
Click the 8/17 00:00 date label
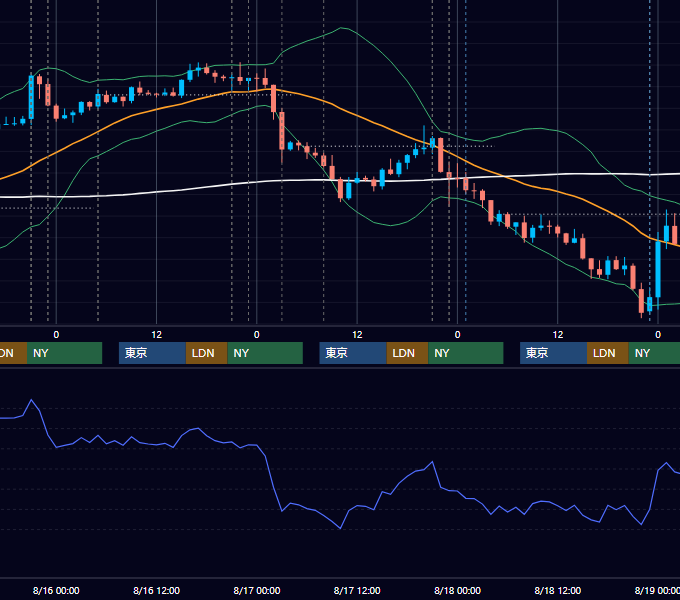click(x=257, y=590)
